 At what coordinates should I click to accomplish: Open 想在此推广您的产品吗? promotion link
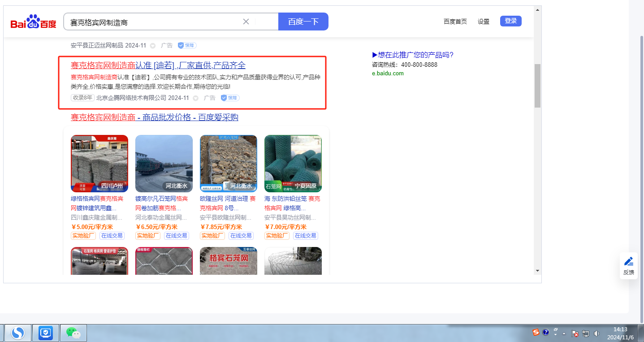tap(413, 55)
